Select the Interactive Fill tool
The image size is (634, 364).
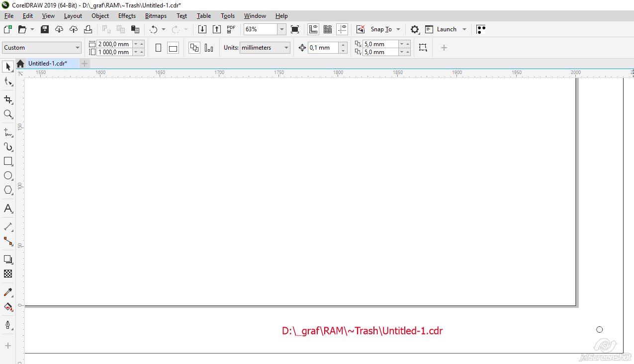(8, 307)
